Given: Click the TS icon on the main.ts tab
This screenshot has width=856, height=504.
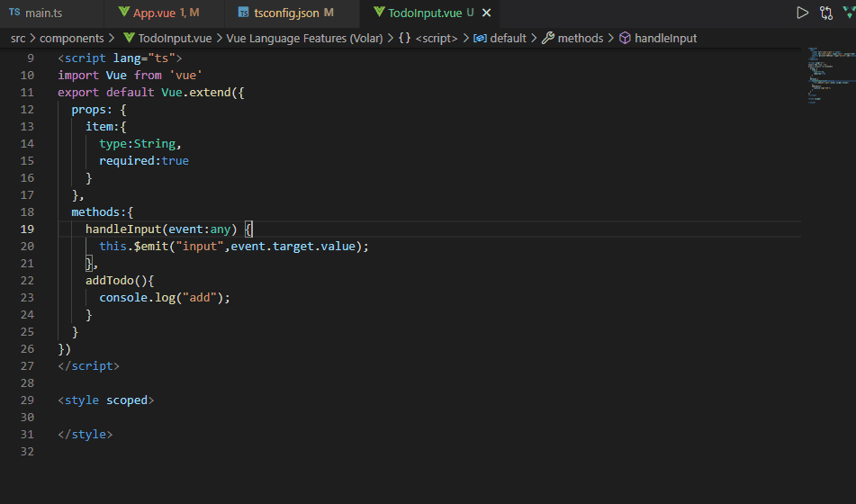Looking at the screenshot, I should [14, 12].
